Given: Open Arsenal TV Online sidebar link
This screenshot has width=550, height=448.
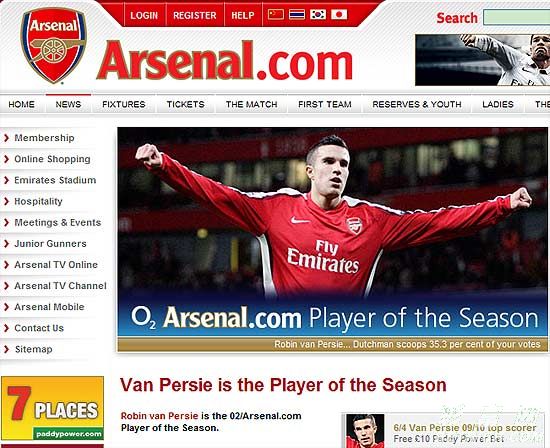Looking at the screenshot, I should pos(56,265).
